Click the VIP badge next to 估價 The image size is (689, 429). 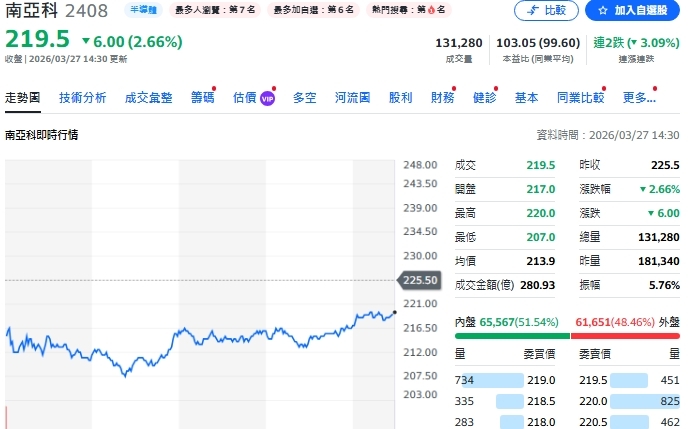267,98
